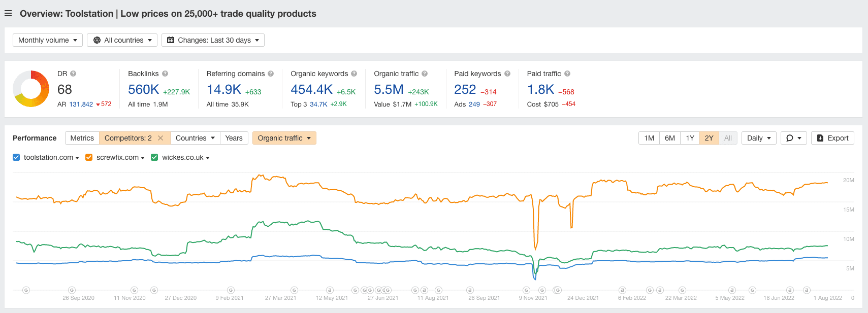
Task: Open the hamburger menu icon
Action: [x=8, y=14]
